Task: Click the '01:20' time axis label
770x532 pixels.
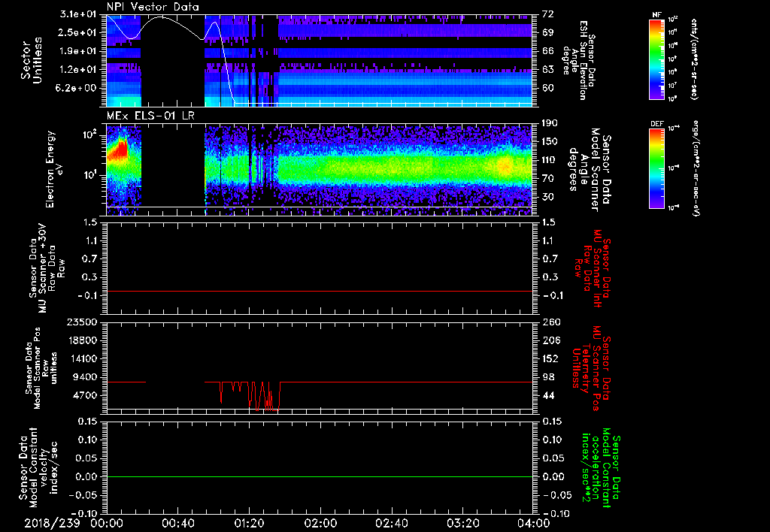Action: [x=249, y=523]
